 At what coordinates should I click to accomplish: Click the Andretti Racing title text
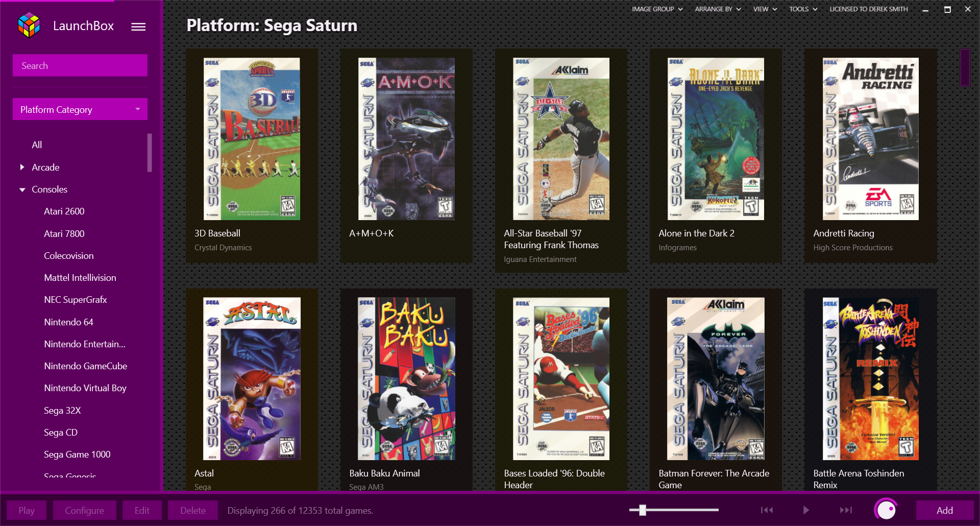click(844, 233)
